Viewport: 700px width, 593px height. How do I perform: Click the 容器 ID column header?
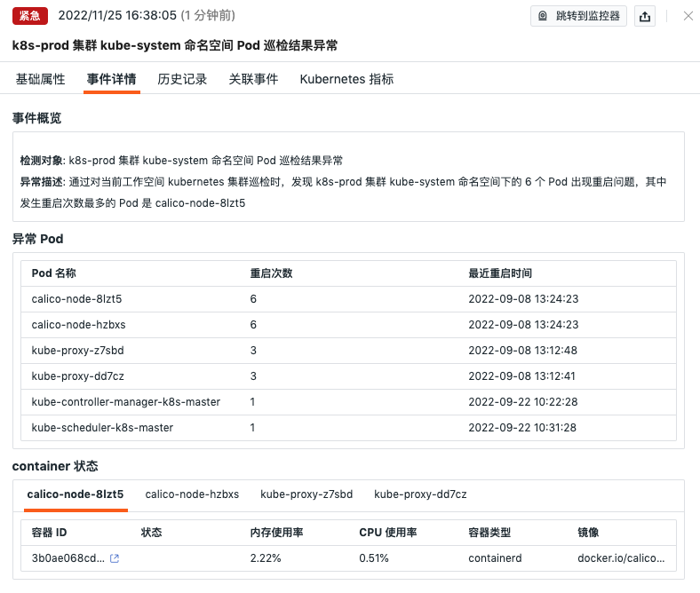tap(49, 533)
